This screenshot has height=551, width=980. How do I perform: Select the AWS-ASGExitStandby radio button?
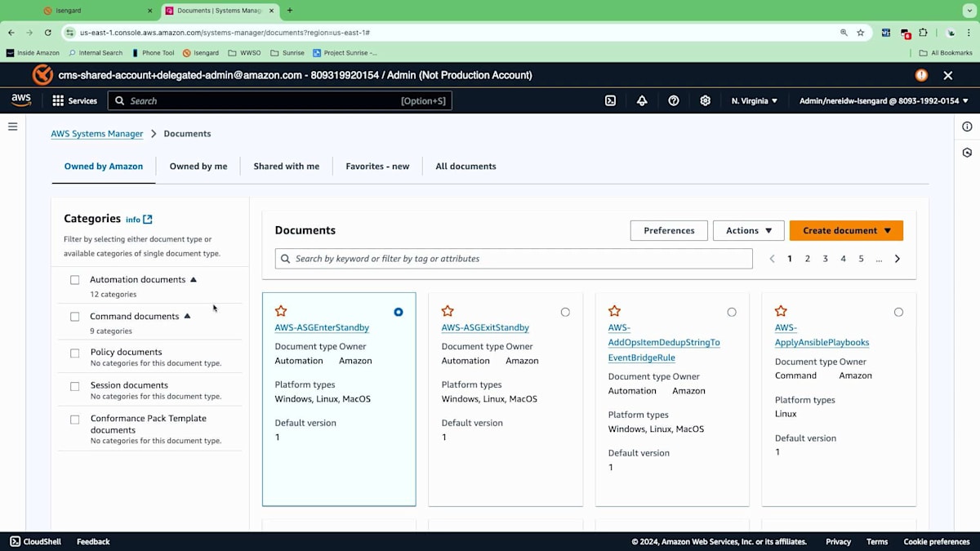pyautogui.click(x=565, y=312)
